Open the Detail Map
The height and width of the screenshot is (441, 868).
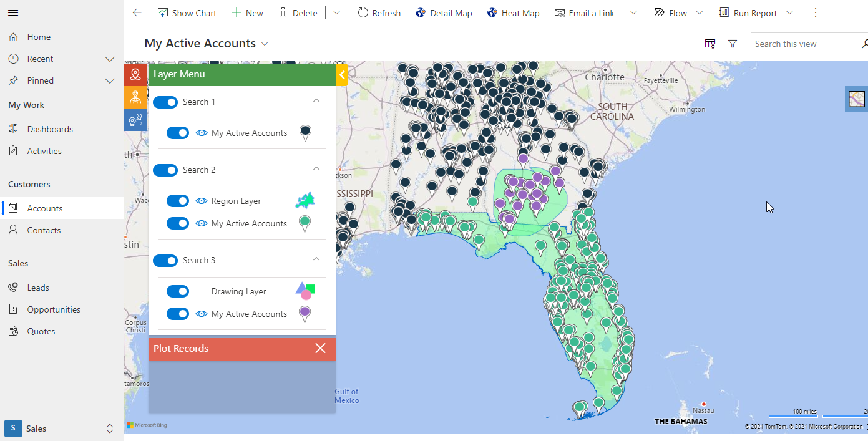tap(444, 12)
